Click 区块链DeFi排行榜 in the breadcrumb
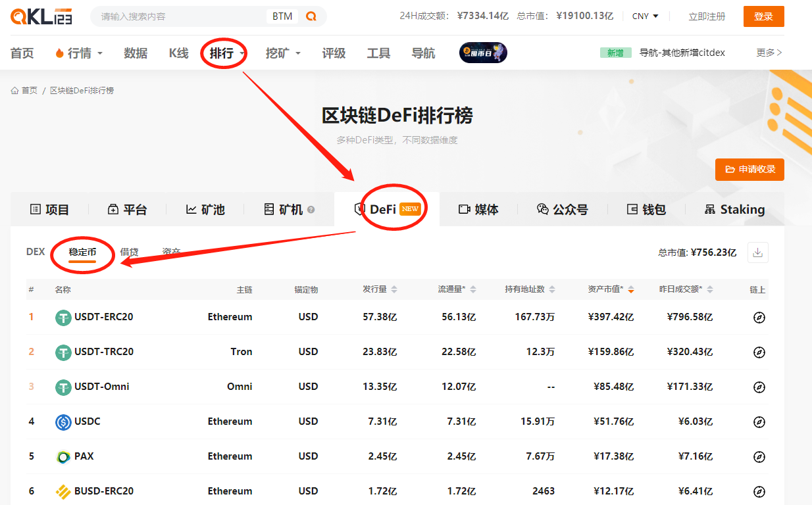The width and height of the screenshot is (812, 505). pyautogui.click(x=82, y=90)
